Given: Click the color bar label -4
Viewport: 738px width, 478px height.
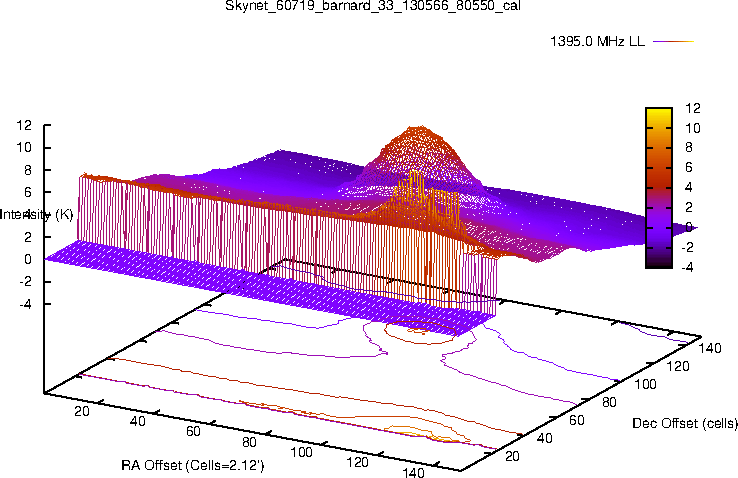Looking at the screenshot, I should 687,267.
